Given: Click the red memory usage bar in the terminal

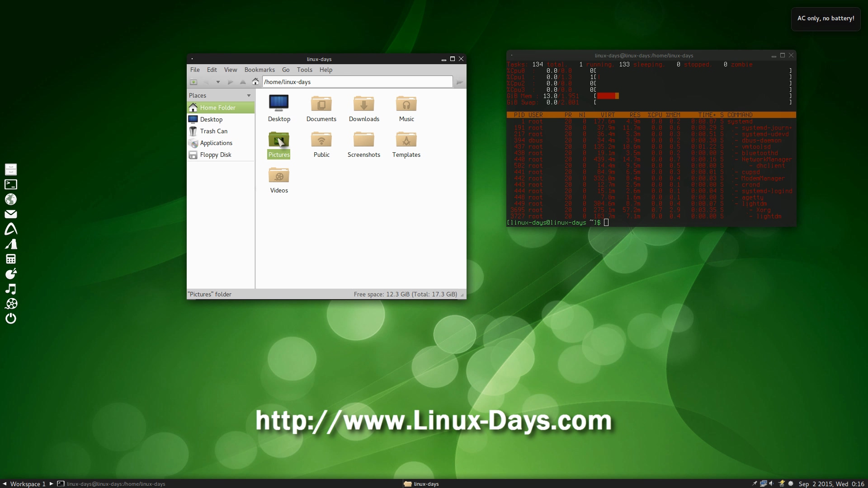Looking at the screenshot, I should [608, 96].
